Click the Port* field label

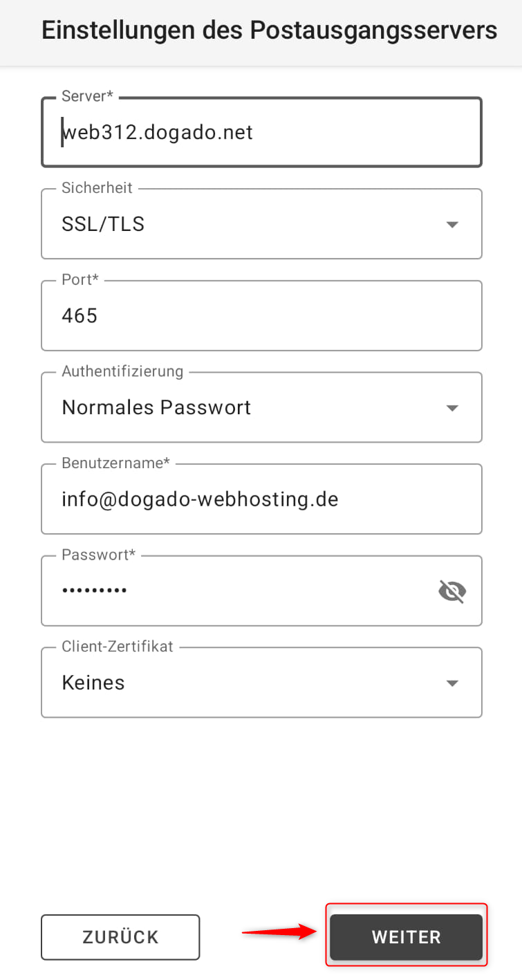80,279
